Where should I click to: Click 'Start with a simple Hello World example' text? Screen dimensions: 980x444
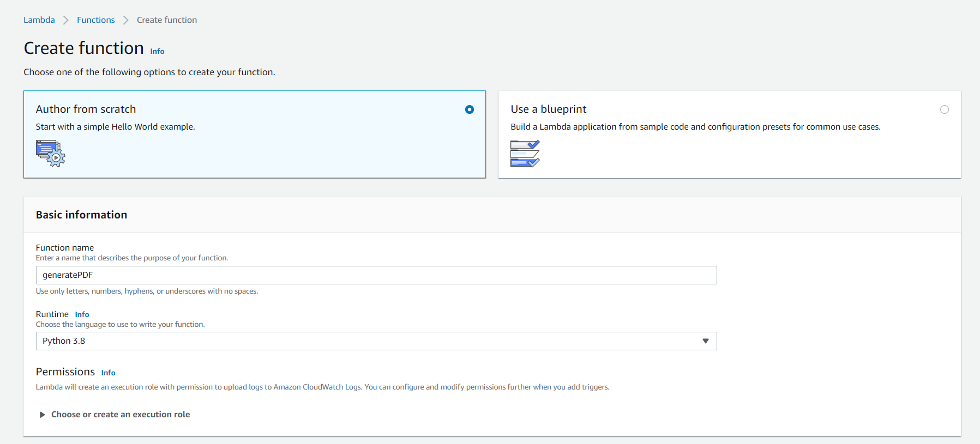[x=116, y=127]
